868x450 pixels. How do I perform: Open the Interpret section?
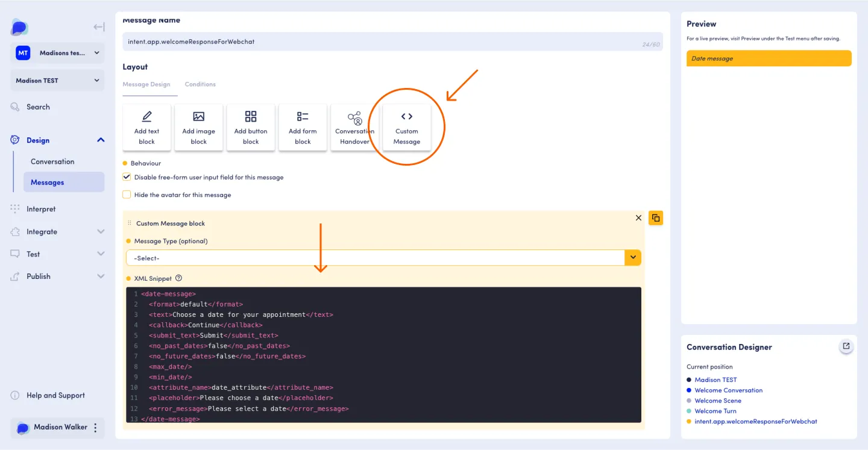pos(41,209)
